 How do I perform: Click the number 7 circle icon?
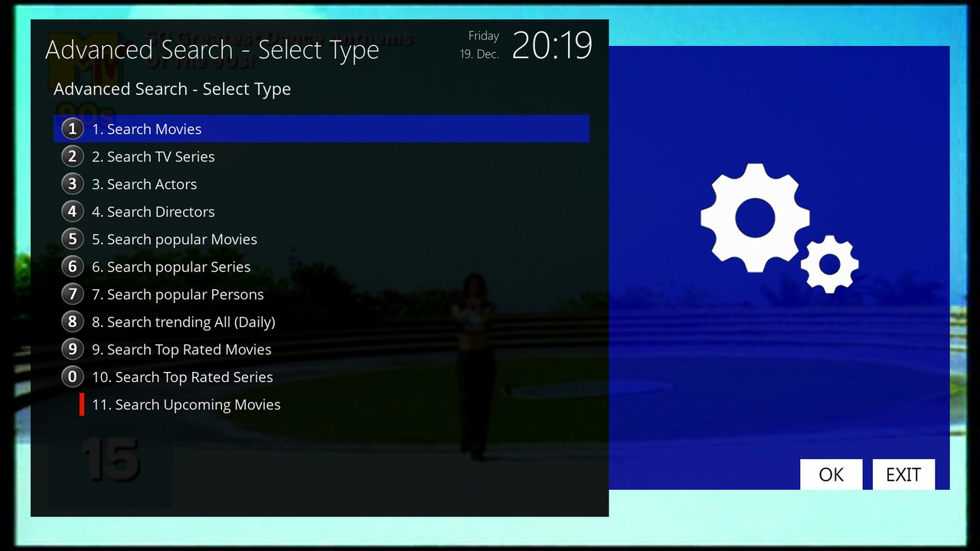(73, 294)
